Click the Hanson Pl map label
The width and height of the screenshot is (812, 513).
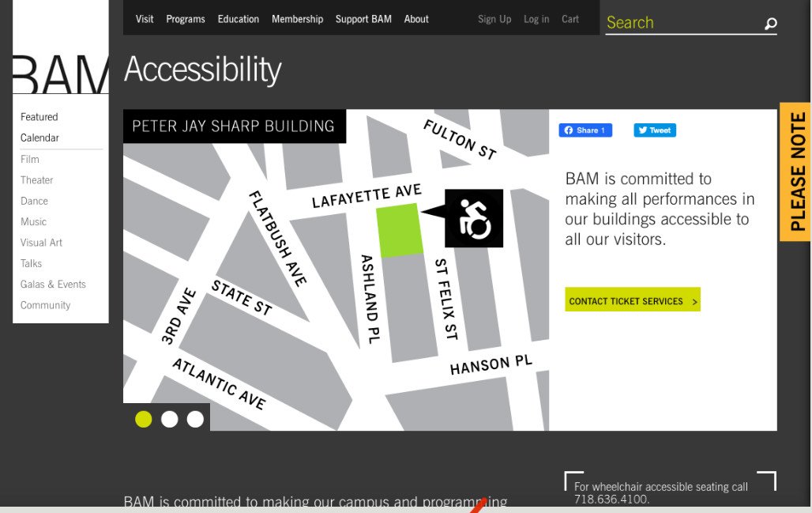pyautogui.click(x=491, y=365)
